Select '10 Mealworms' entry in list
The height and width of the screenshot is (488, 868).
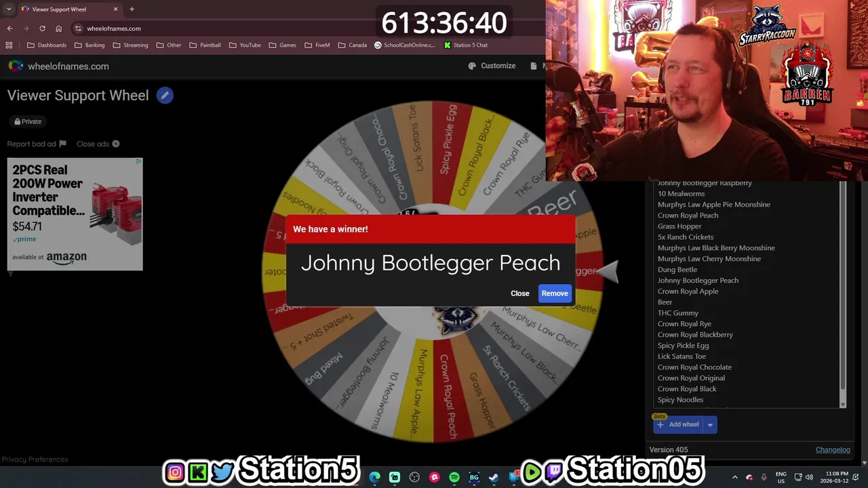tap(681, 194)
